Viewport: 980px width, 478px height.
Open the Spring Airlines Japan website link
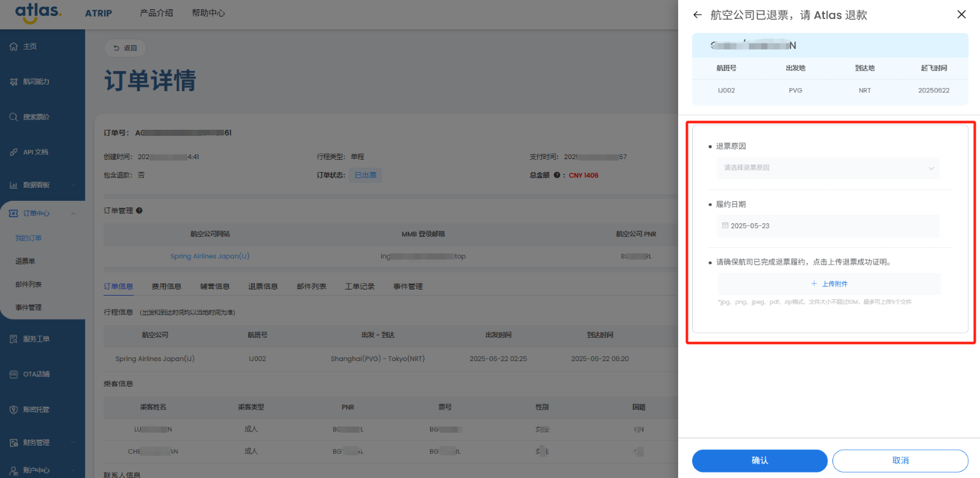[209, 256]
